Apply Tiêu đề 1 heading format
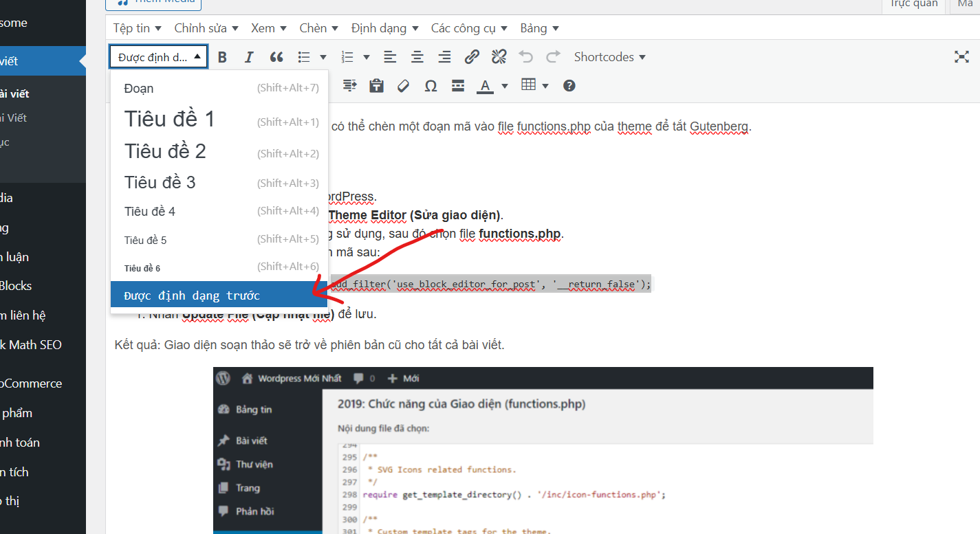This screenshot has width=980, height=534. pyautogui.click(x=219, y=119)
